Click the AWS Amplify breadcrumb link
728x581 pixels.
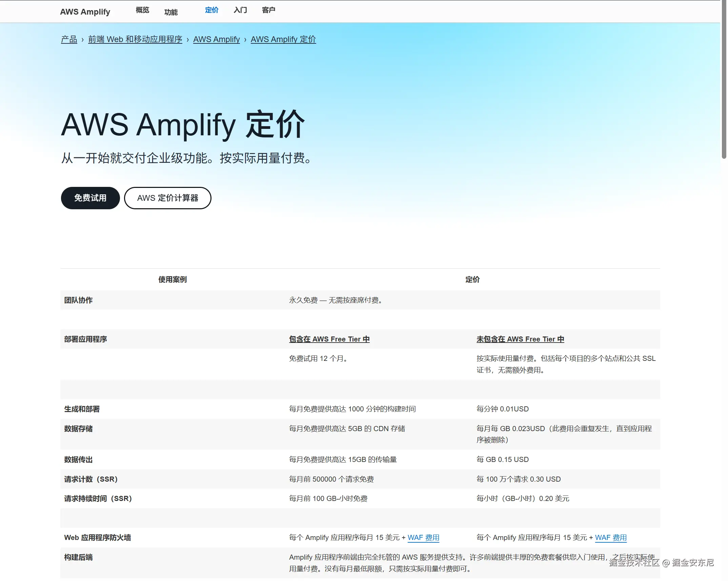pos(216,39)
